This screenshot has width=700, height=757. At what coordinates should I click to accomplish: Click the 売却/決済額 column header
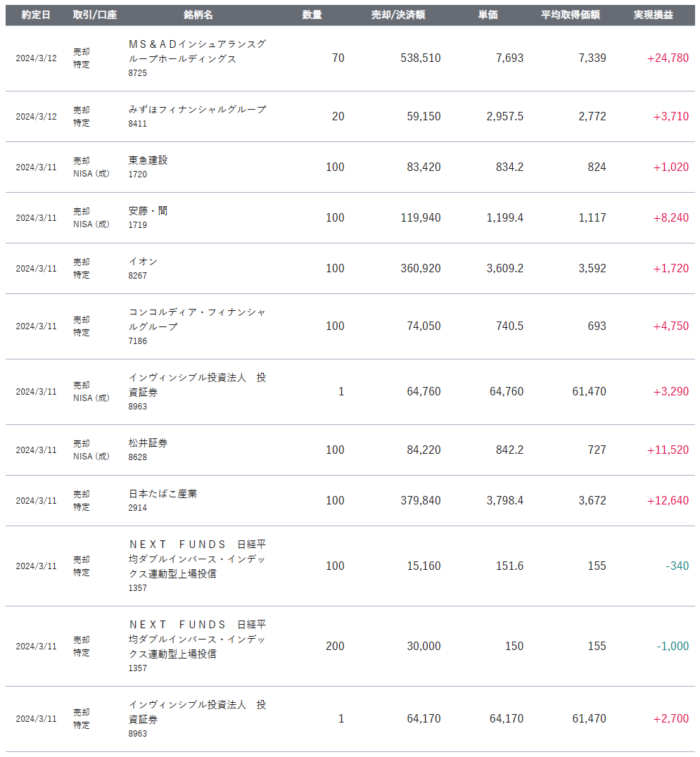[397, 15]
